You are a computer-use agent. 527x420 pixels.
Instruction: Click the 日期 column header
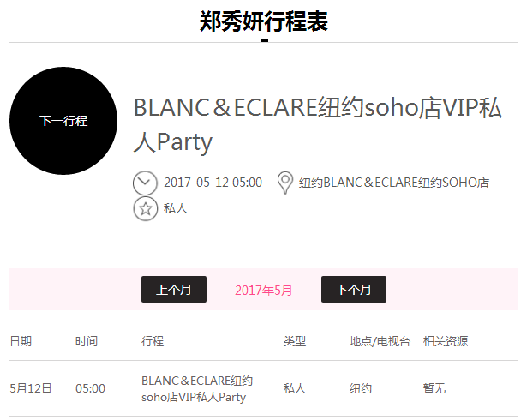(x=21, y=341)
